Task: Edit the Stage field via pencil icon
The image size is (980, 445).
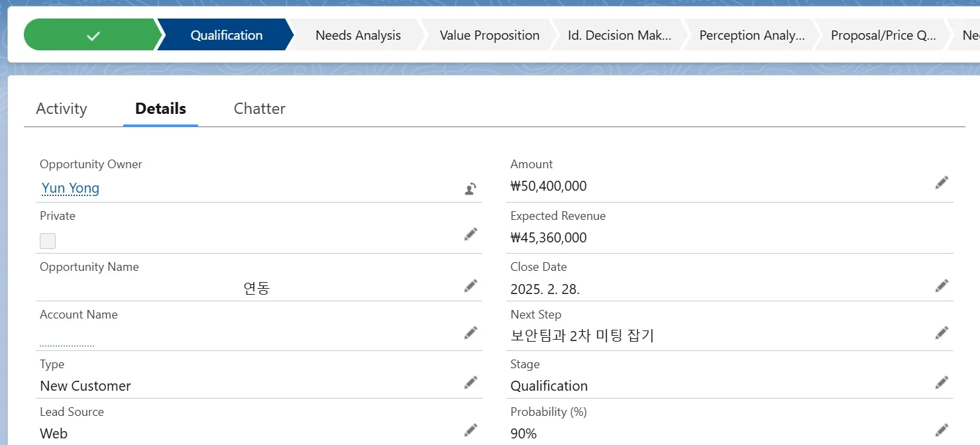Action: coord(942,382)
